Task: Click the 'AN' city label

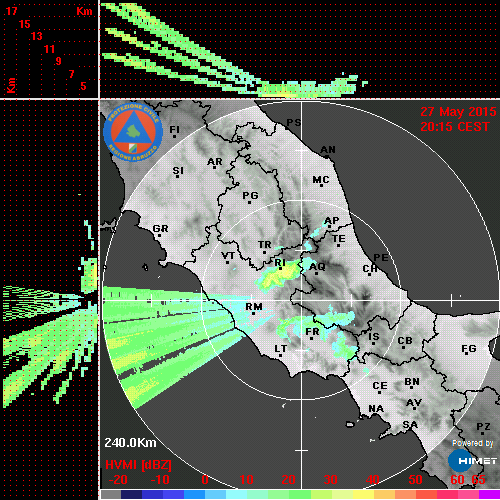Action: (328, 150)
